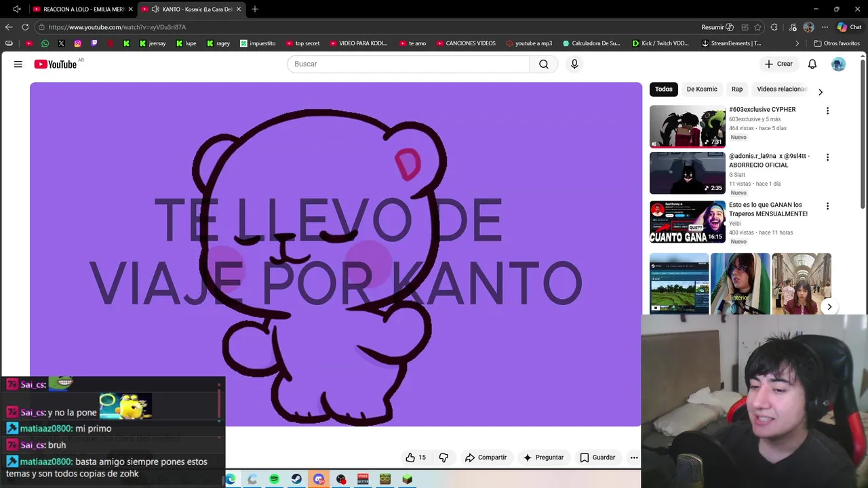Screen dimensions: 868x488
Task: Open the Crear create dropdown
Action: (778, 64)
